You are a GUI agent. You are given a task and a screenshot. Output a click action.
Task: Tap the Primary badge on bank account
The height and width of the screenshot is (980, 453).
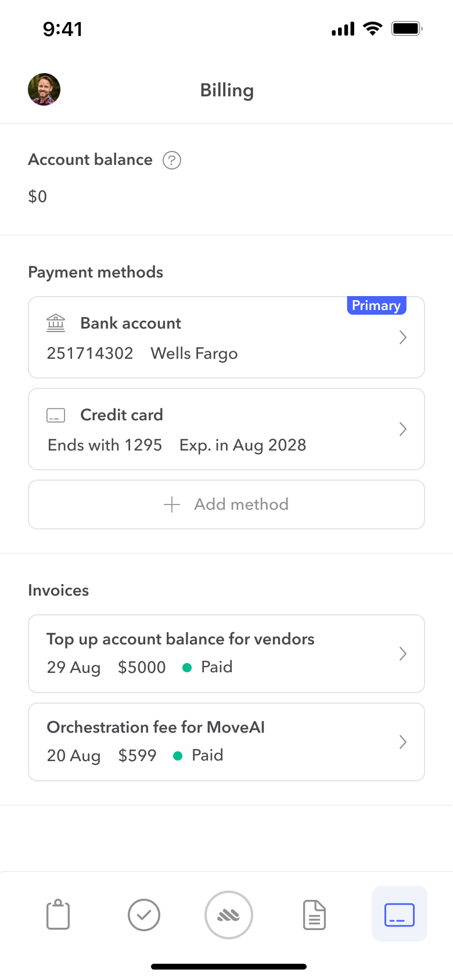(x=376, y=305)
